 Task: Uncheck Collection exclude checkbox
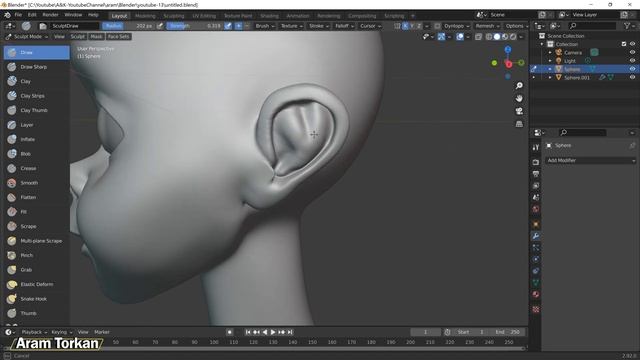(x=624, y=44)
